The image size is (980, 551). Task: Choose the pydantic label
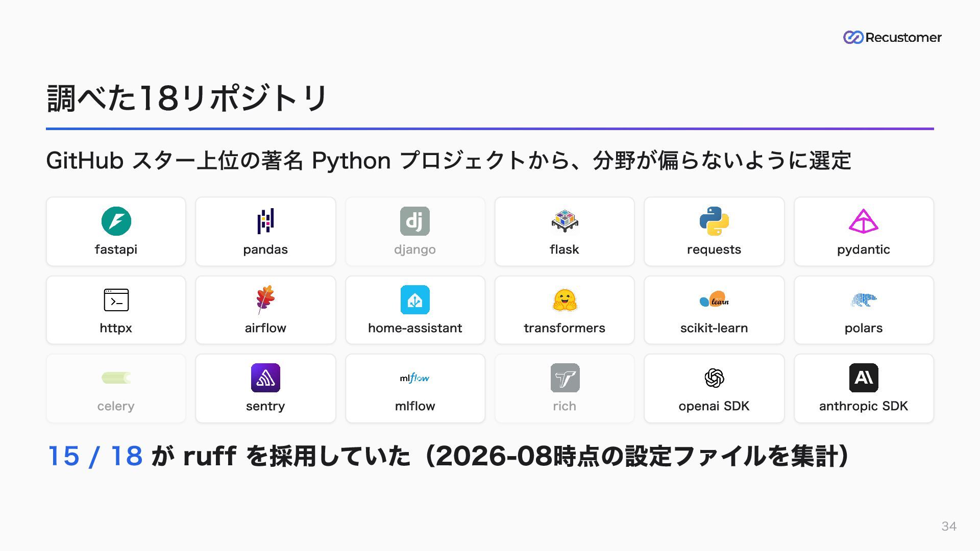[x=864, y=250]
